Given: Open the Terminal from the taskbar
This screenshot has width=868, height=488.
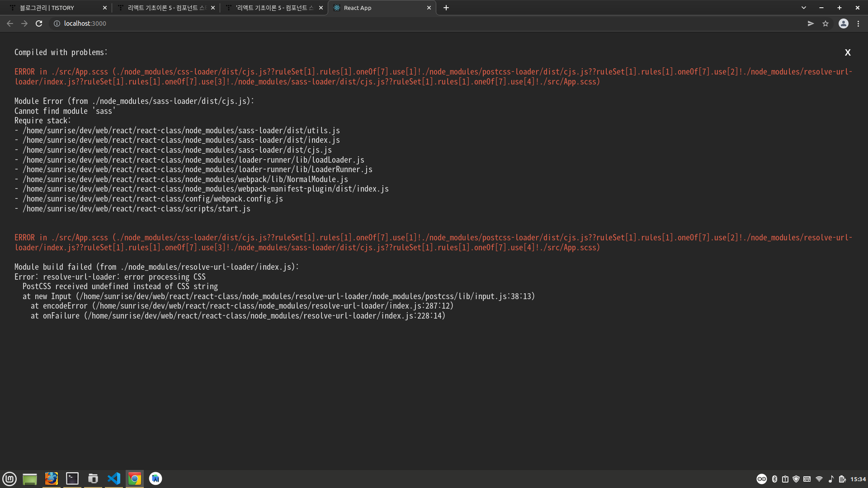Looking at the screenshot, I should [72, 479].
